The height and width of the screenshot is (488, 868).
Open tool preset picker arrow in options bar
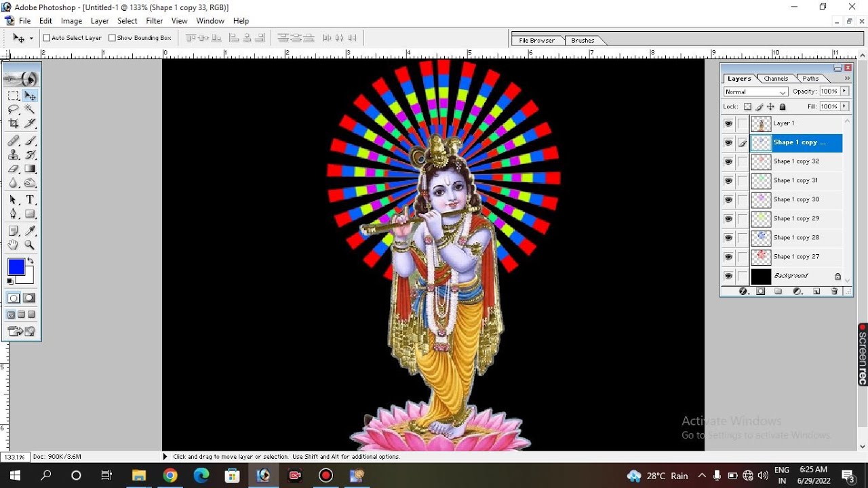(31, 39)
